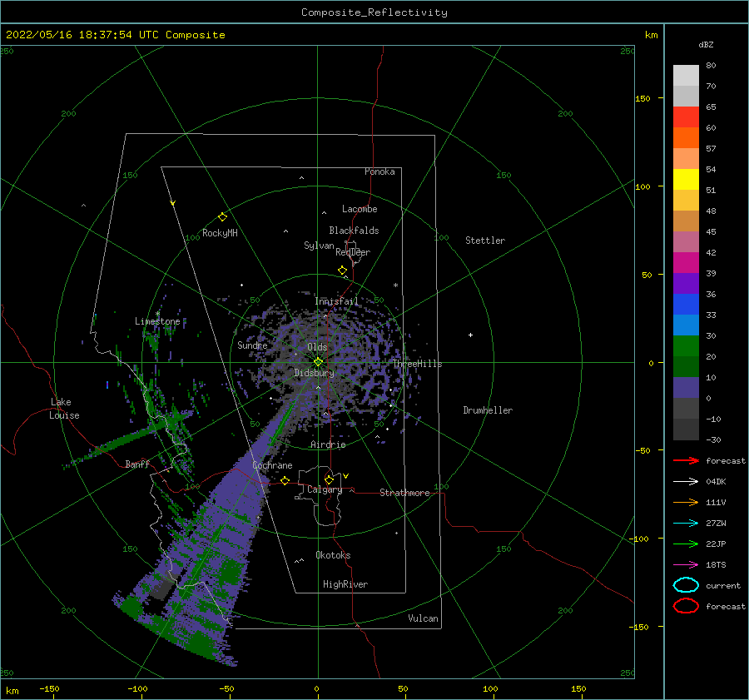Image resolution: width=749 pixels, height=700 pixels.
Task: Click the Vulcan label
Action: pyautogui.click(x=424, y=618)
